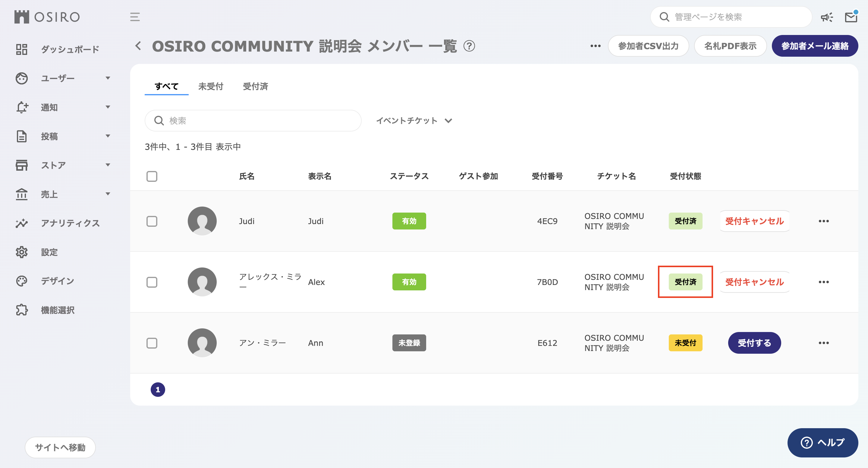Open more options dots for Judi row
Viewport: 868px width, 468px height.
[x=823, y=221]
